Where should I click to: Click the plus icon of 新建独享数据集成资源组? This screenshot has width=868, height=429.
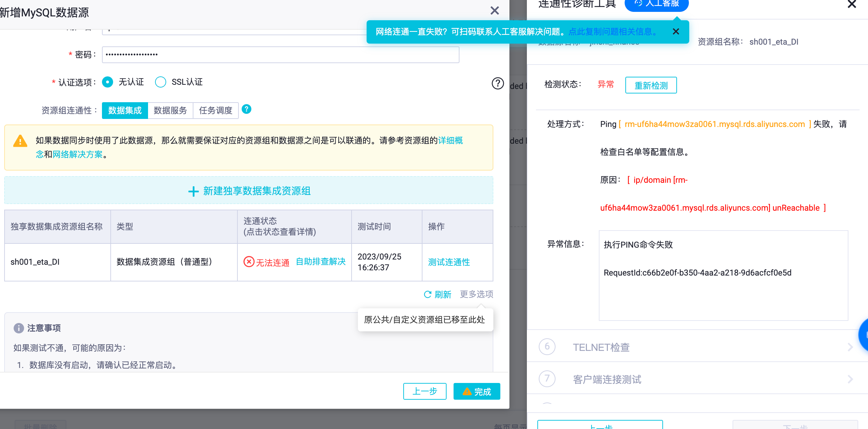pyautogui.click(x=193, y=191)
